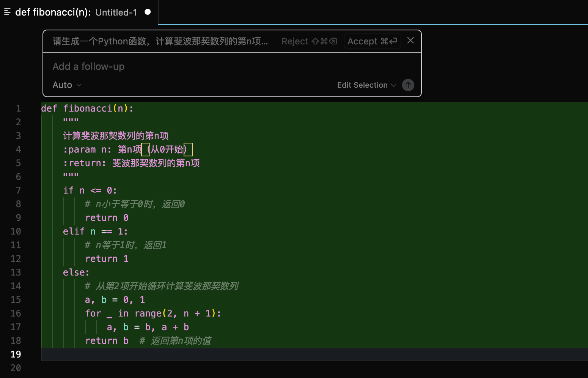Image resolution: width=588 pixels, height=378 pixels.
Task: Click the ':param n:' docstring line
Action: [x=128, y=150]
